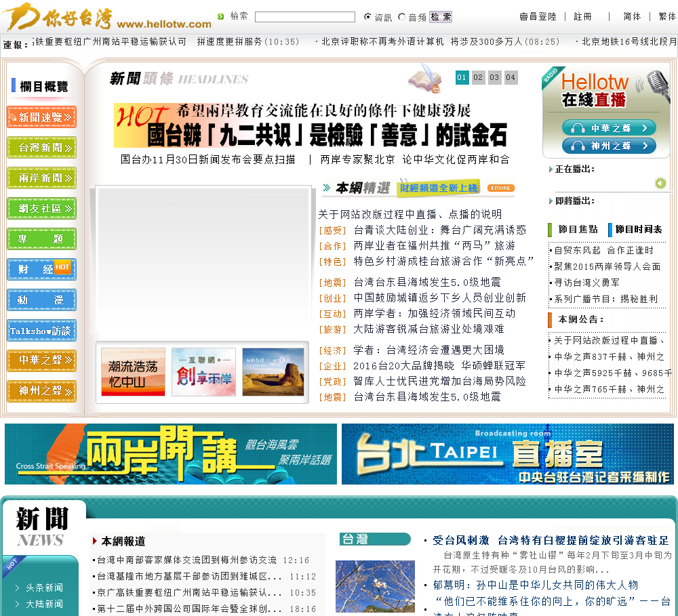
Task: Click the speaker volume icon under 正在播出
Action: 660,183
